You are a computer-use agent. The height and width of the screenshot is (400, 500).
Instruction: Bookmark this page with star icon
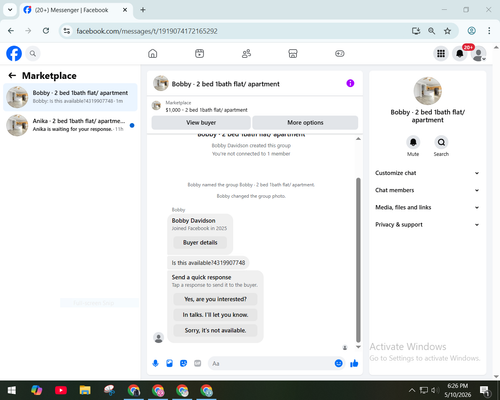click(447, 31)
